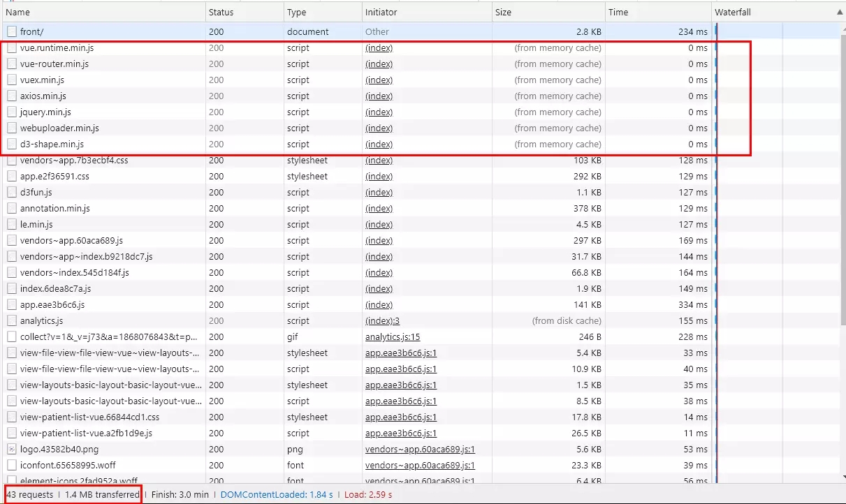Screen dimensions: 846x504
Task: Sort requests by the Time column header
Action: (618, 13)
